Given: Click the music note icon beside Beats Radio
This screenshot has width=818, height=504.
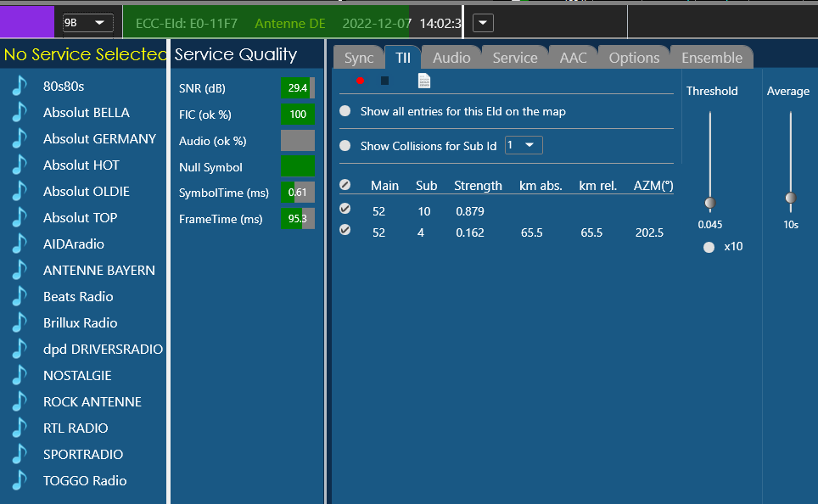Looking at the screenshot, I should coord(20,296).
